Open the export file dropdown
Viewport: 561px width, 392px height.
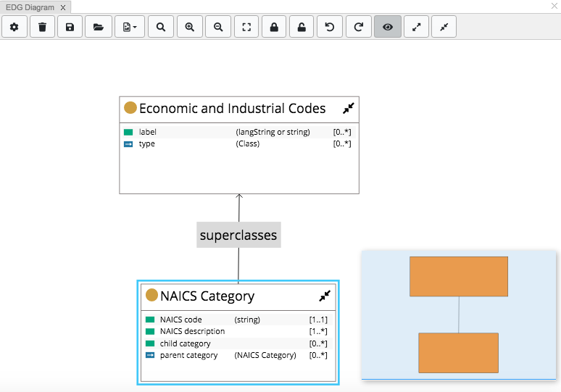click(130, 27)
